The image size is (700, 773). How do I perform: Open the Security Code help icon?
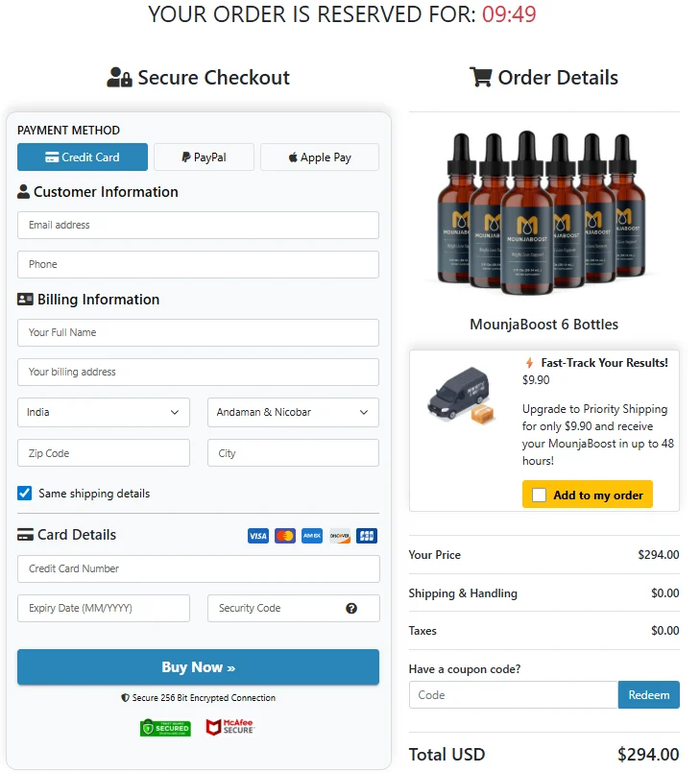pos(350,608)
